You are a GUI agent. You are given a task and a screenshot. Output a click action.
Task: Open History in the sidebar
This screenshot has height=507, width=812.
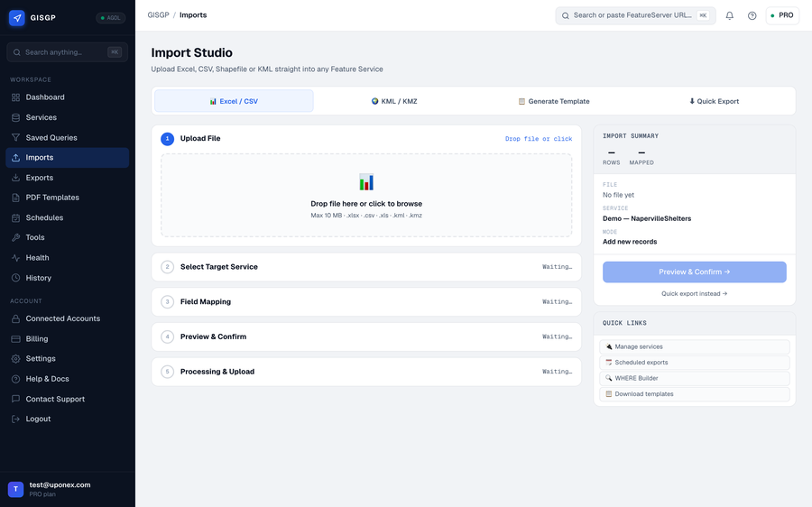[x=68, y=278]
